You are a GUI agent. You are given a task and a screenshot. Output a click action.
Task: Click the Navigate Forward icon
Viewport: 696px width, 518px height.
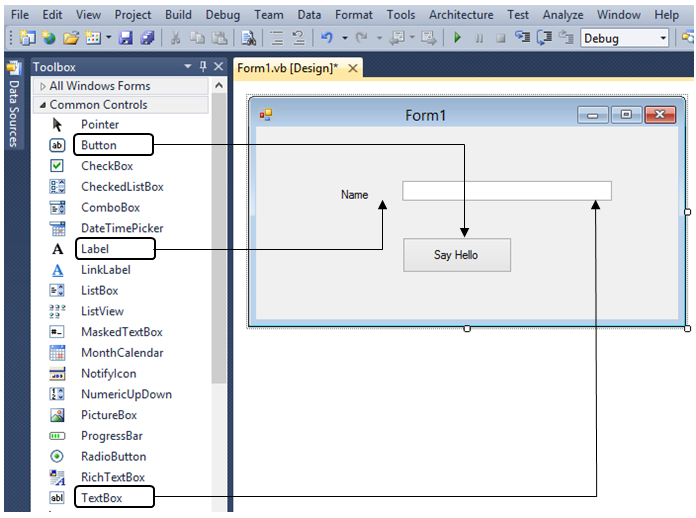click(428, 38)
